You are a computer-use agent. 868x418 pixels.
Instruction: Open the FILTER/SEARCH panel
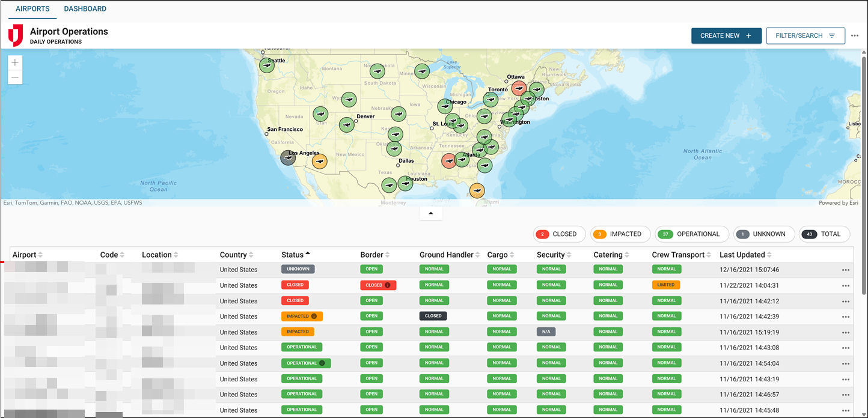click(805, 35)
